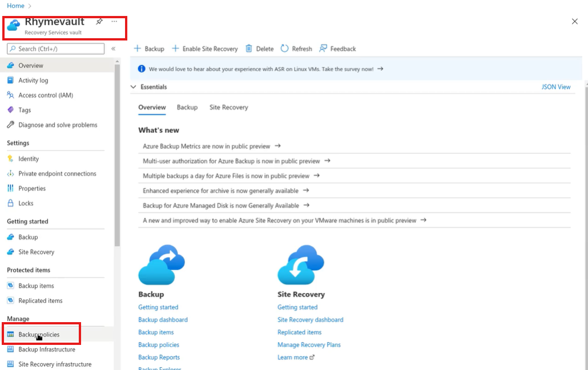The image size is (588, 370).
Task: Select the Overview tab
Action: (152, 108)
